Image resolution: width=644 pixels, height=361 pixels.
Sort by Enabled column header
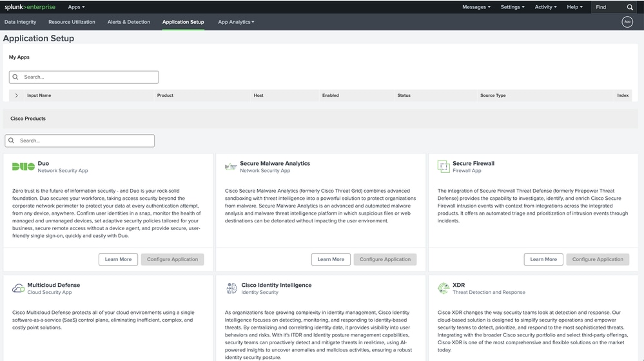click(331, 95)
